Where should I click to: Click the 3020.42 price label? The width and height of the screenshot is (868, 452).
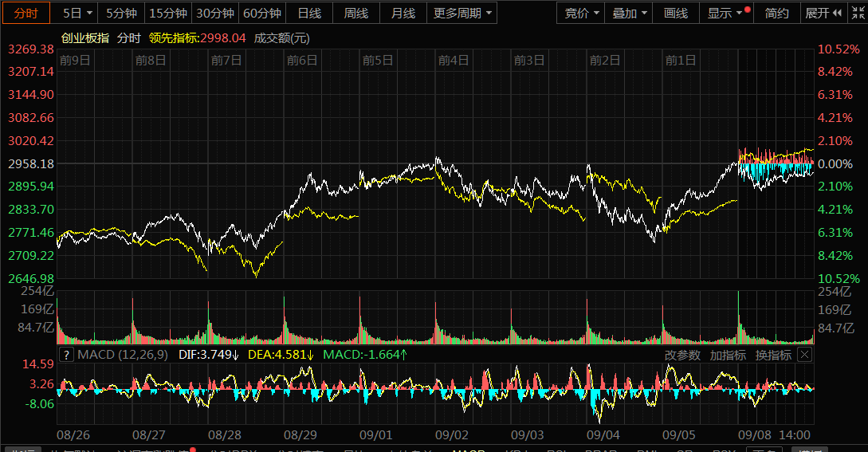pos(31,140)
